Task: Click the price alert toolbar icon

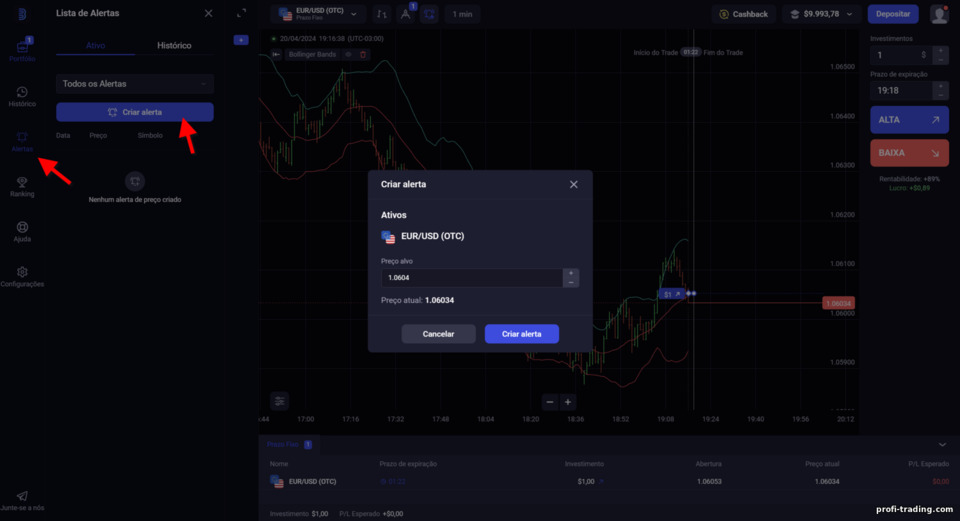Action: (429, 13)
